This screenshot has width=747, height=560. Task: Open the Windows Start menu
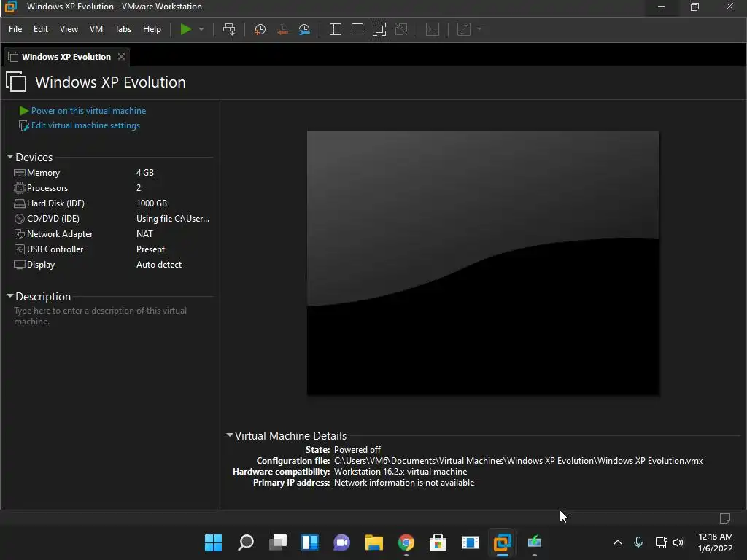click(x=214, y=542)
